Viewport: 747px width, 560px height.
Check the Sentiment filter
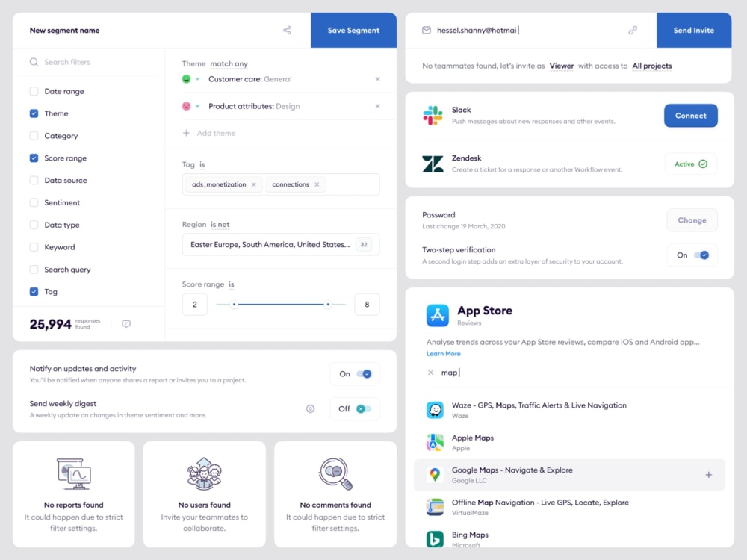click(34, 202)
